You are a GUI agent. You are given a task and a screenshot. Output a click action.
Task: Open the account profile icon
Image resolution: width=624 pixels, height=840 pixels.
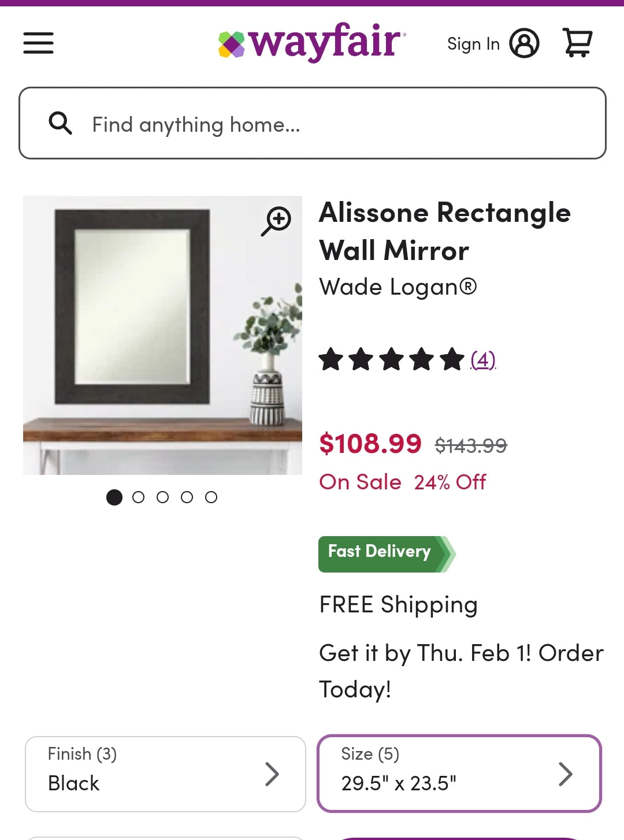[x=525, y=43]
